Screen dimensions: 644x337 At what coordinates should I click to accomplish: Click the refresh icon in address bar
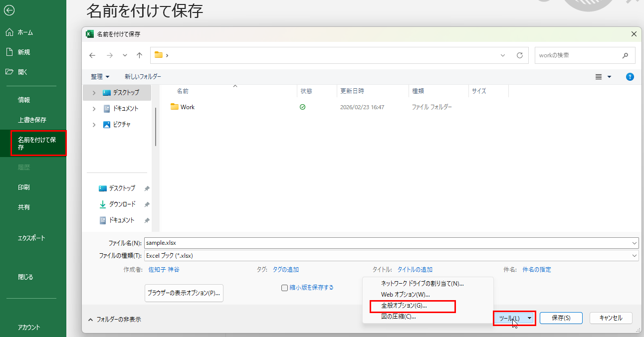pyautogui.click(x=519, y=55)
